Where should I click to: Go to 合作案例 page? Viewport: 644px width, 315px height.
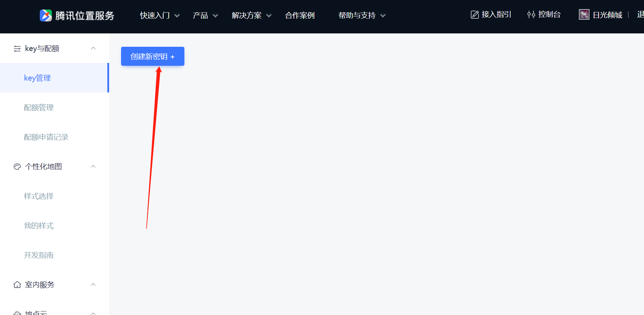coord(300,15)
